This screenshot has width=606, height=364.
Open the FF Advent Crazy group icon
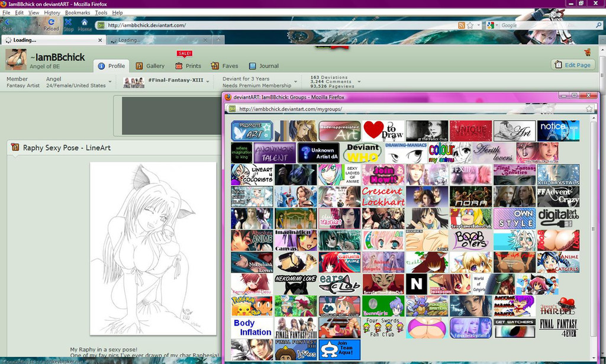pos(558,197)
